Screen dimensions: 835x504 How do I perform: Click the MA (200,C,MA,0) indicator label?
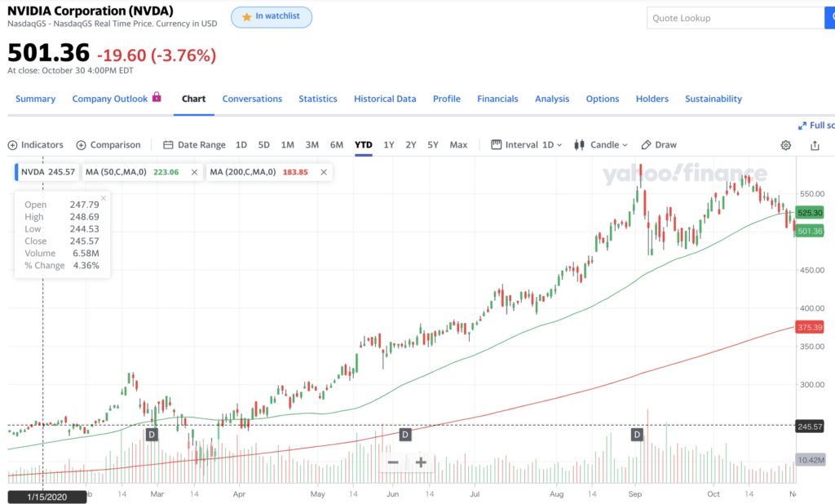point(243,172)
